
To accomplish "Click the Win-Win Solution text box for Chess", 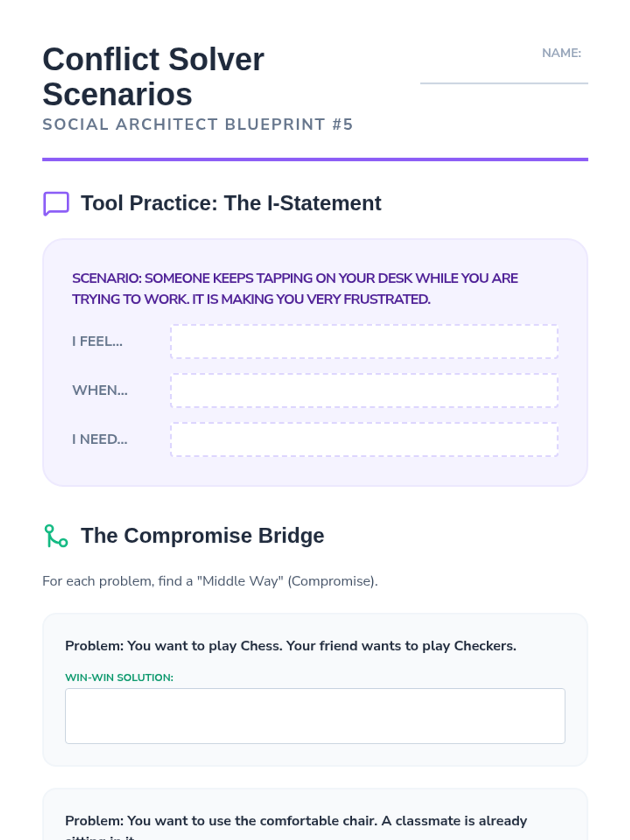I will click(x=315, y=716).
